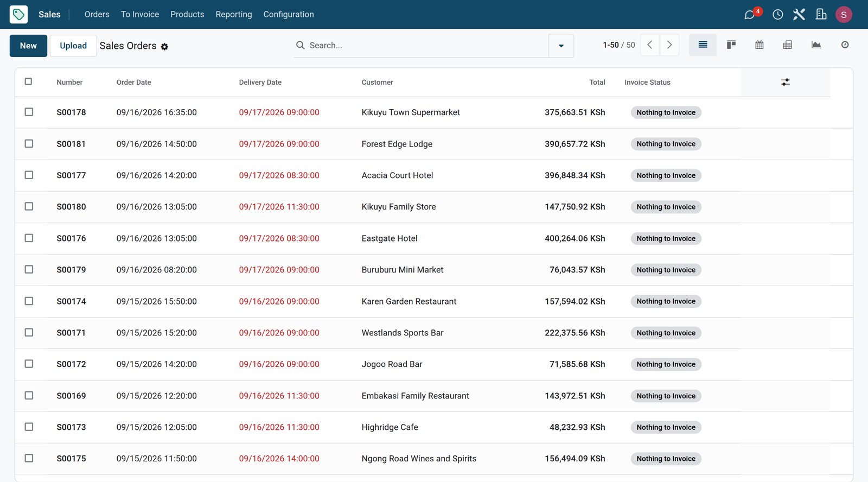868x482 pixels.
Task: Select the checkbox for order S00178
Action: click(x=29, y=112)
